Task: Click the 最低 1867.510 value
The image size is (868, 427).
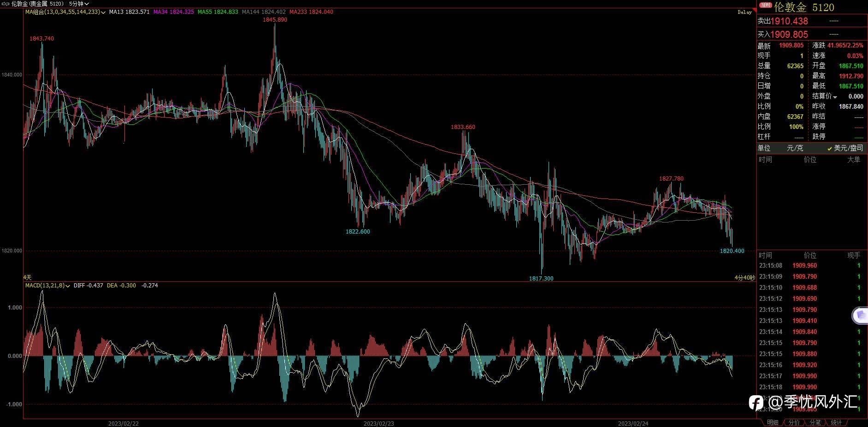Action: (x=851, y=86)
